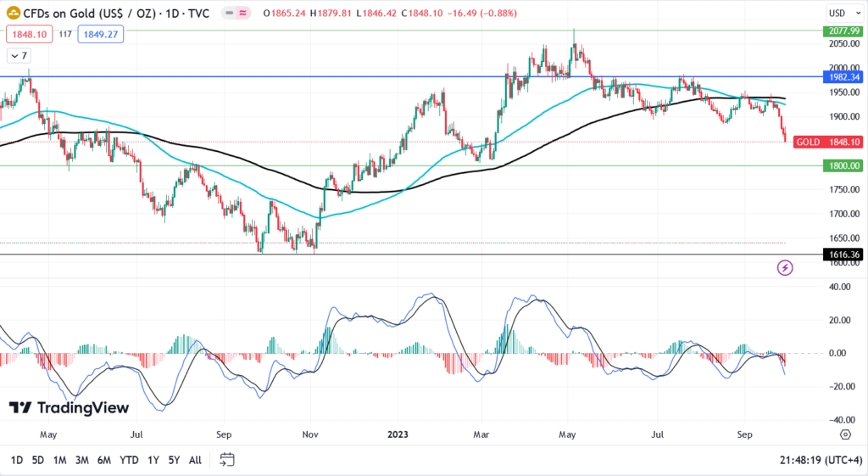Select the 6M time range
Screen dimensions: 868x476
click(x=104, y=460)
